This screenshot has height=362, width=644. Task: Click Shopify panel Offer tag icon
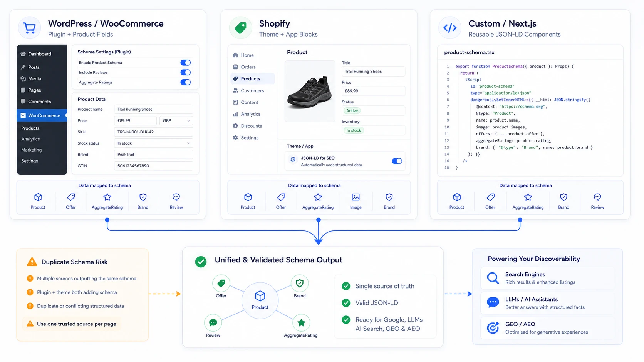point(281,197)
